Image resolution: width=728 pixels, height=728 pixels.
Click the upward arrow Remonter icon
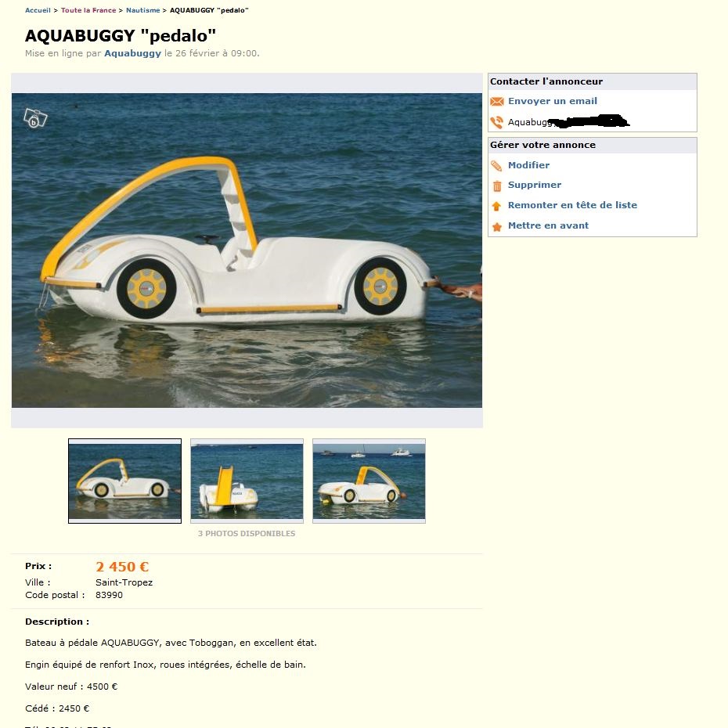point(496,206)
